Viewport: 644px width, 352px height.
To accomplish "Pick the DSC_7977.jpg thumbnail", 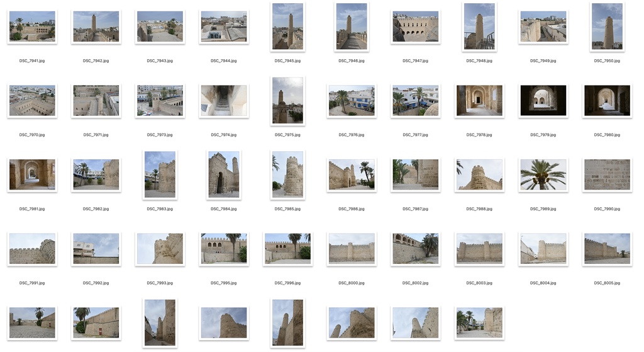I will [x=415, y=101].
